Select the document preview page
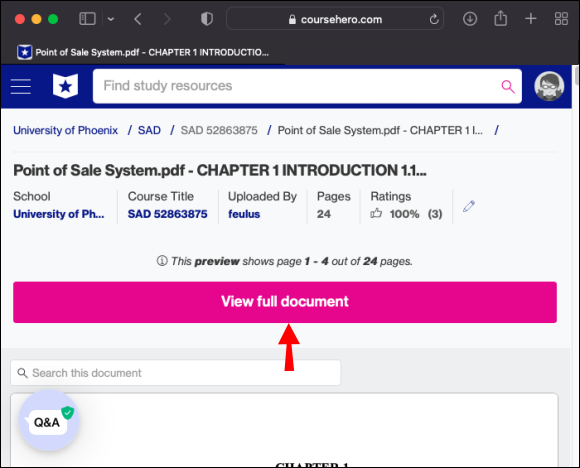 click(x=284, y=430)
